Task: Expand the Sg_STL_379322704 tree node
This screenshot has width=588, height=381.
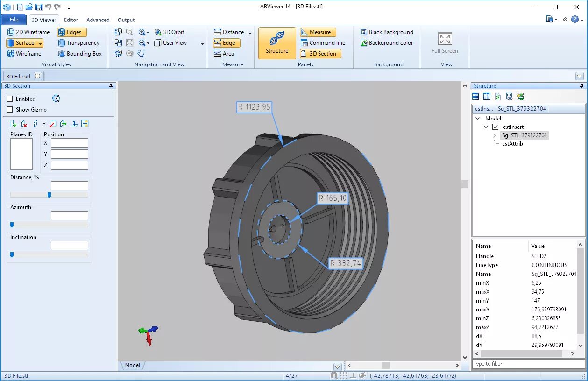Action: coord(494,135)
